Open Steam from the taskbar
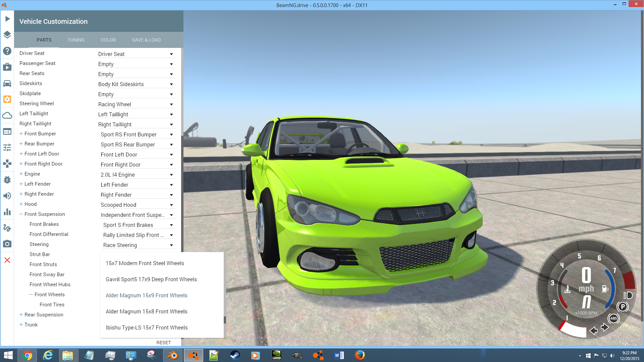This screenshot has width=644, height=362. 235,355
